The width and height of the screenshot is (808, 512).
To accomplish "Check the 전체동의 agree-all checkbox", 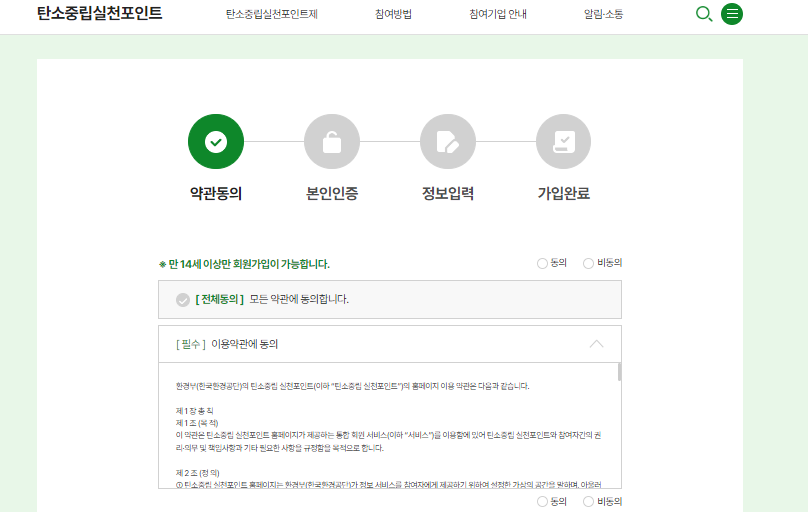I will (x=183, y=300).
